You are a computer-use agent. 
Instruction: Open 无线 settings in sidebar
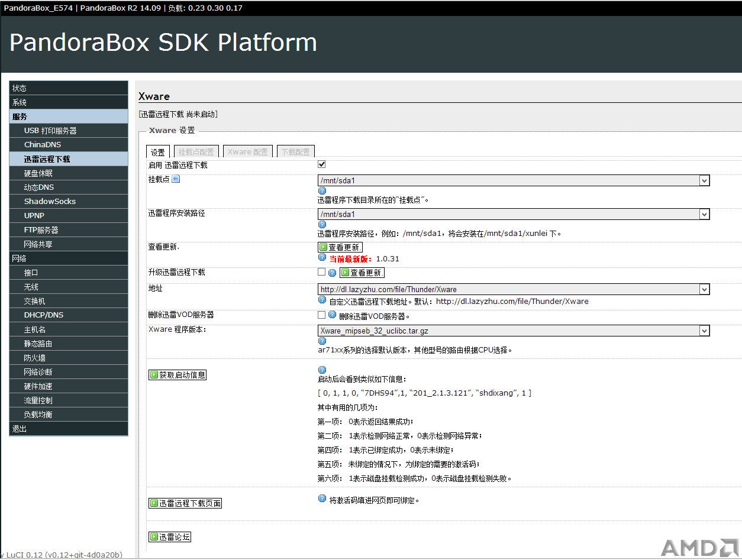[x=69, y=287]
